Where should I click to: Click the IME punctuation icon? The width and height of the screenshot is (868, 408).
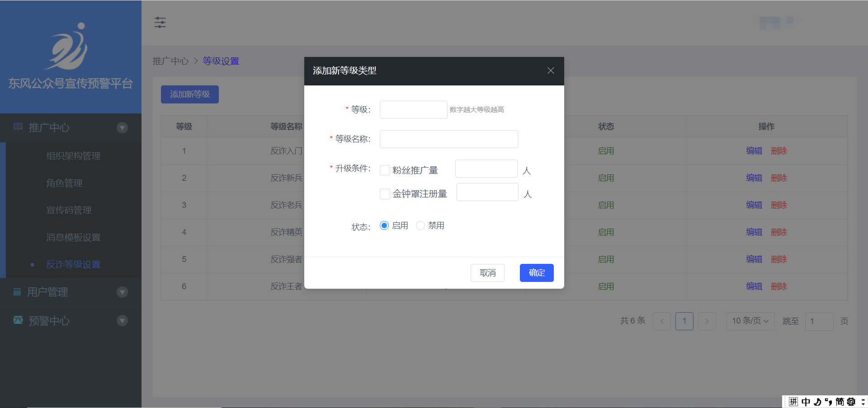(828, 402)
